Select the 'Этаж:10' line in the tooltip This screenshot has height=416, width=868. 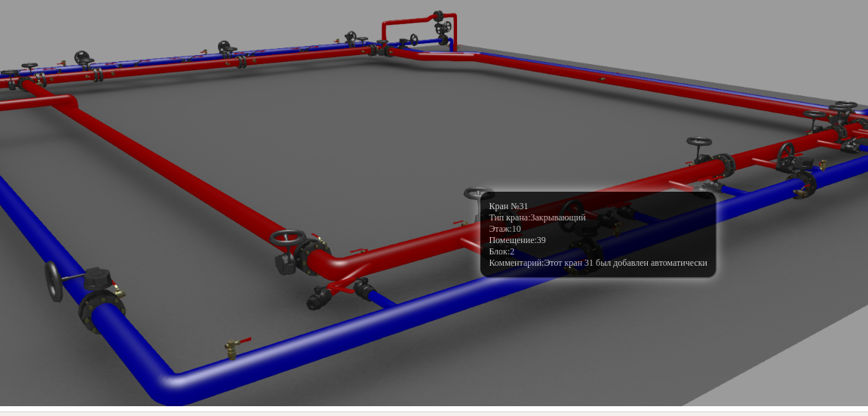click(x=505, y=228)
